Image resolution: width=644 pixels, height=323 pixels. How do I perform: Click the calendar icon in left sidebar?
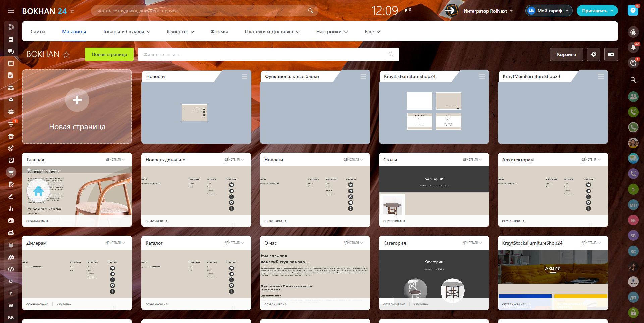pyautogui.click(x=11, y=63)
